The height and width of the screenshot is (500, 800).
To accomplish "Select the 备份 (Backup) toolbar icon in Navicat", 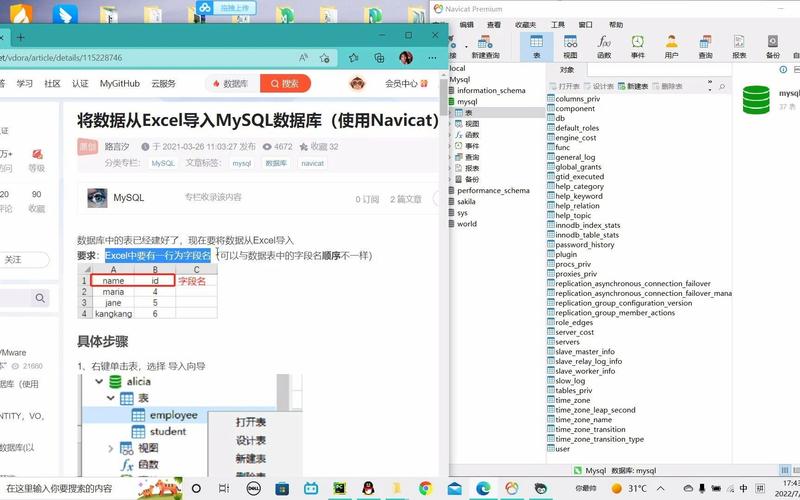I will [773, 46].
